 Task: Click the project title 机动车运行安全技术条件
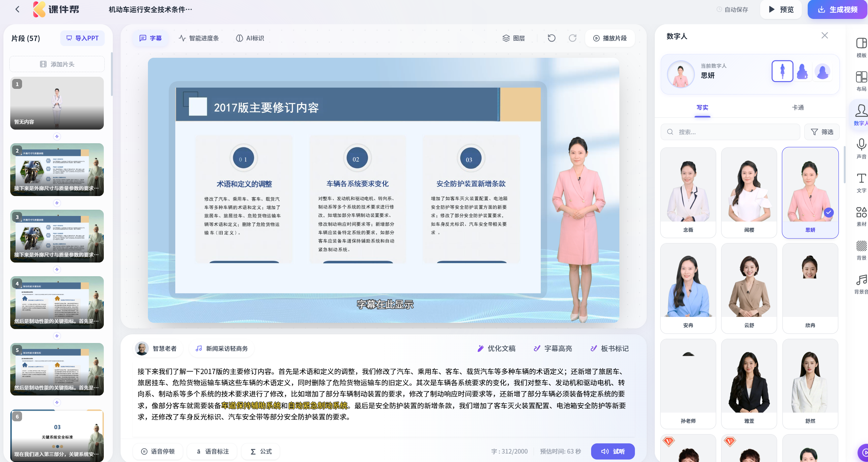click(x=150, y=9)
